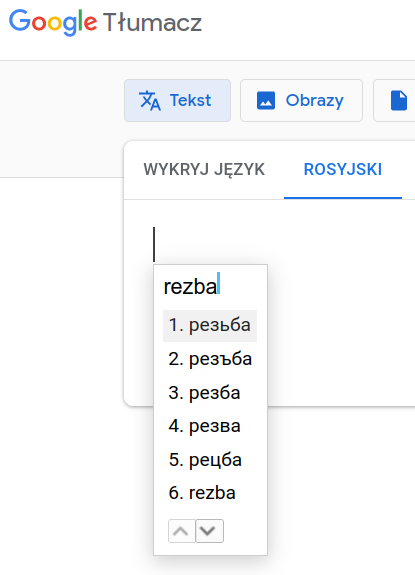Click the typed text rezba in the suggestion box
The height and width of the screenshot is (575, 415).
[190, 286]
